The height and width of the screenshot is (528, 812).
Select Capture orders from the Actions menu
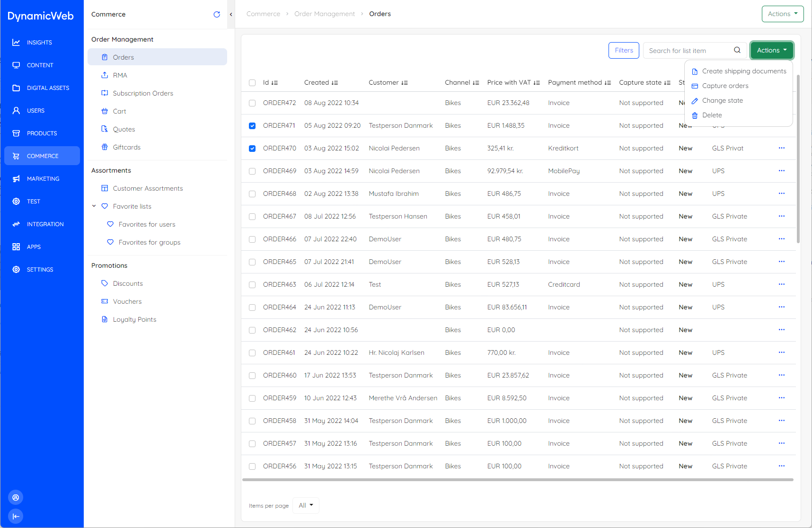[725, 86]
